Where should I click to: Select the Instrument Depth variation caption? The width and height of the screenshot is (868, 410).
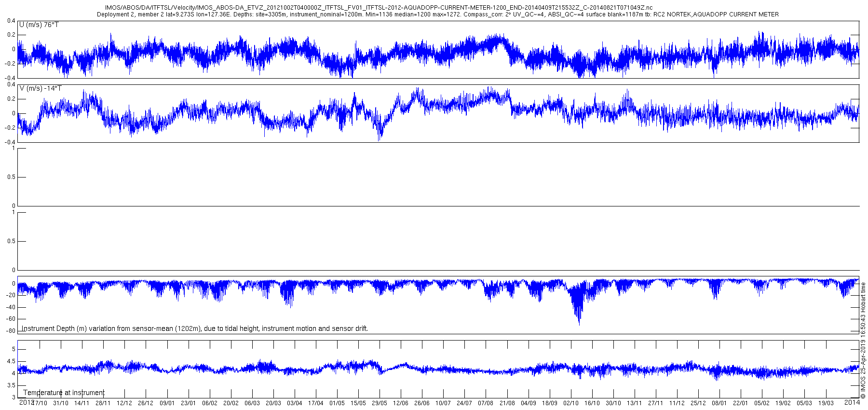pyautogui.click(x=195, y=328)
